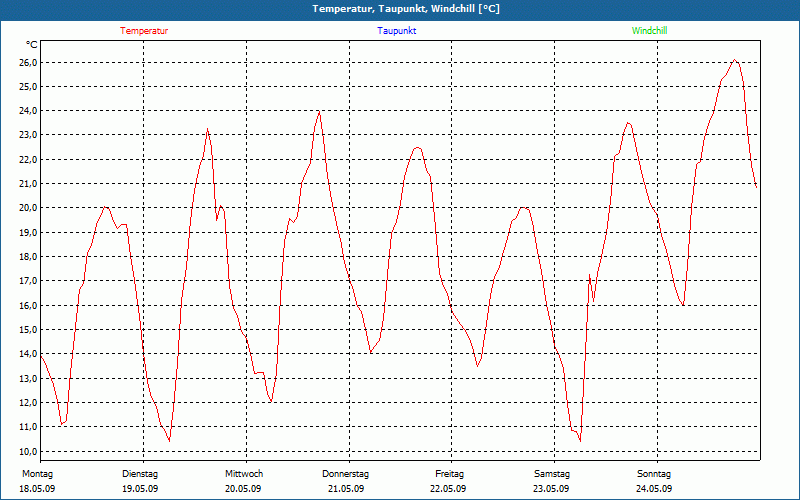Click the 23,0 y-axis value
This screenshot has height=500, width=800.
pos(28,135)
